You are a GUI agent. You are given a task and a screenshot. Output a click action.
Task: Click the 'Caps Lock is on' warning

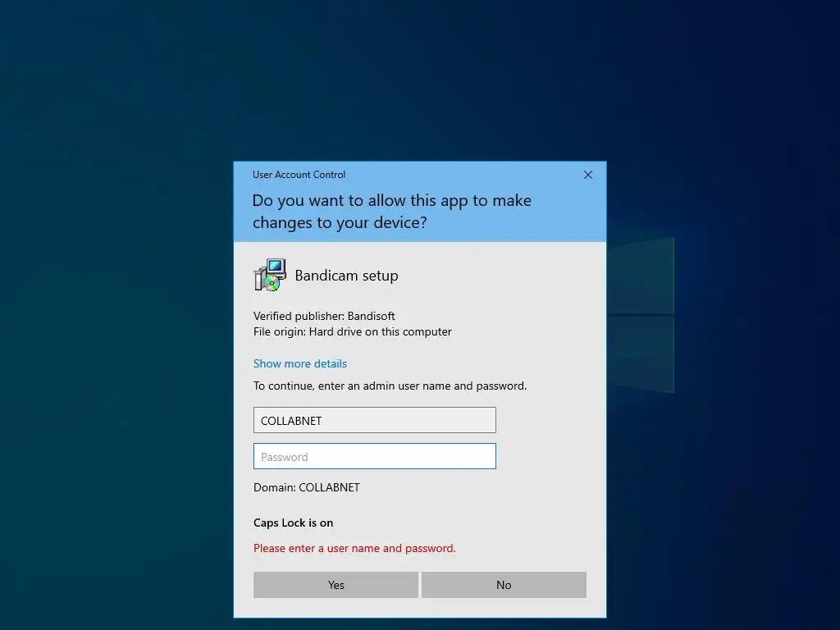tap(293, 523)
